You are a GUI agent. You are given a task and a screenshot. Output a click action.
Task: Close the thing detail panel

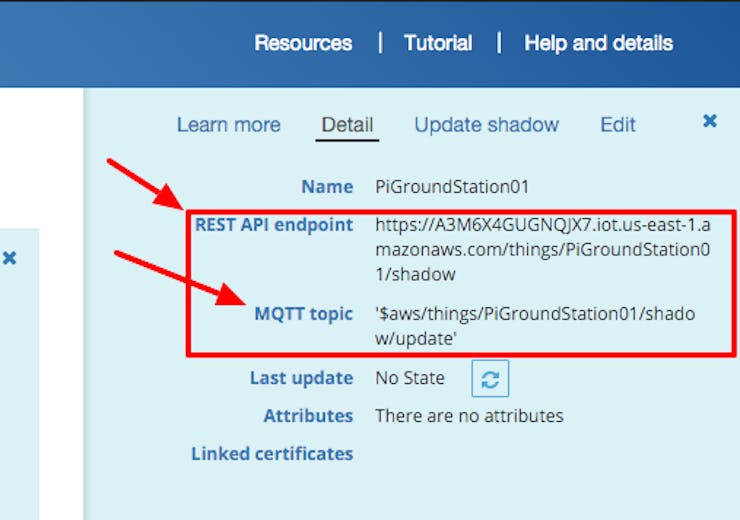(x=710, y=121)
